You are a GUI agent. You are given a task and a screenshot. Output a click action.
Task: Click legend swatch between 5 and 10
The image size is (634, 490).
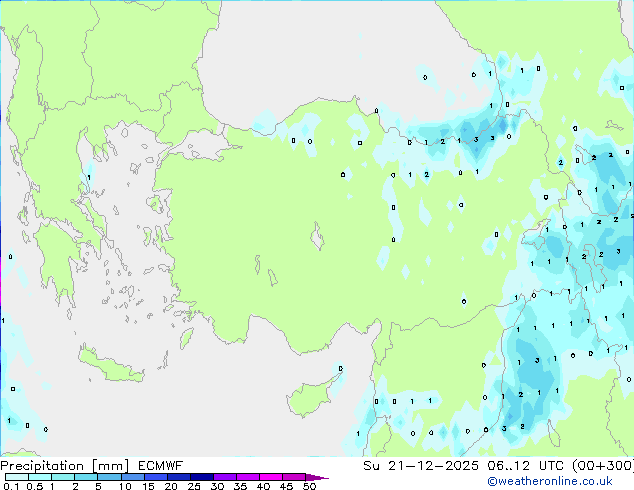pyautogui.click(x=109, y=477)
